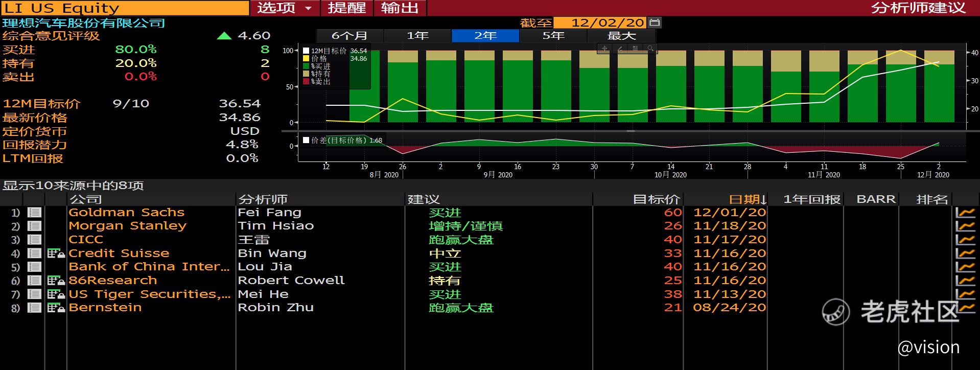Open Credit Suisse rating history chart icon
980x370 pixels.
click(x=965, y=253)
